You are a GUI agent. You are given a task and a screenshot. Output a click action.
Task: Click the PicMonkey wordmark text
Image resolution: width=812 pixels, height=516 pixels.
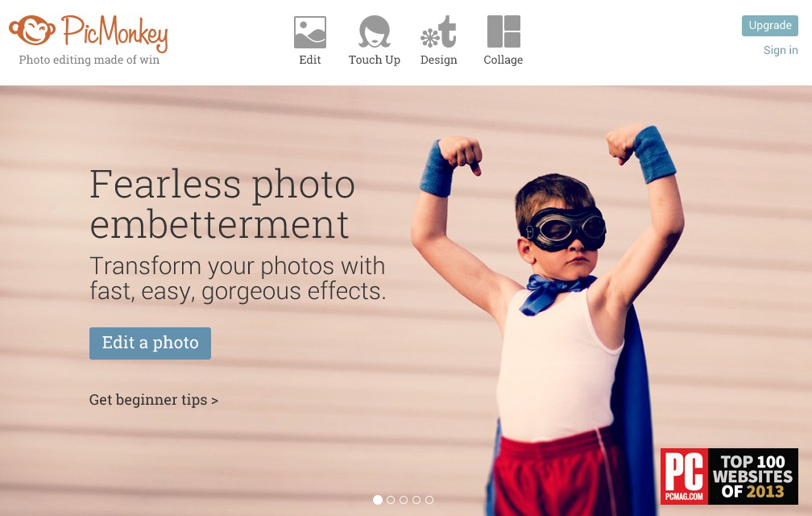pos(114,32)
